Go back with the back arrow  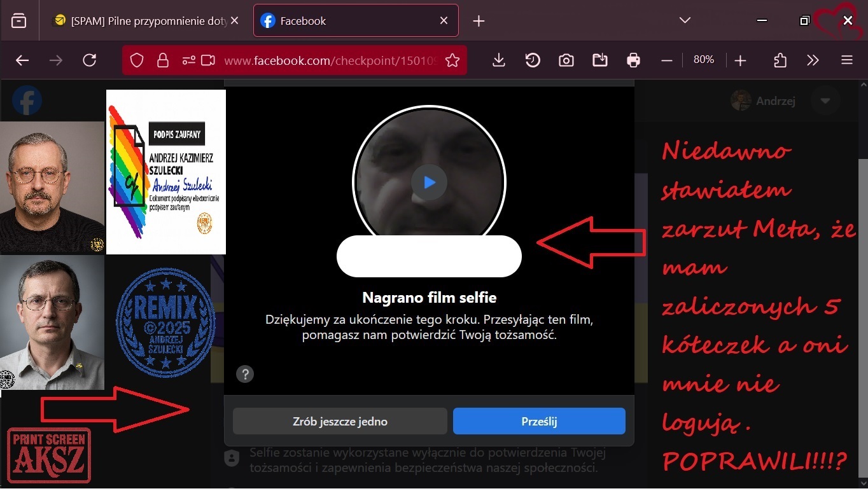[x=22, y=60]
